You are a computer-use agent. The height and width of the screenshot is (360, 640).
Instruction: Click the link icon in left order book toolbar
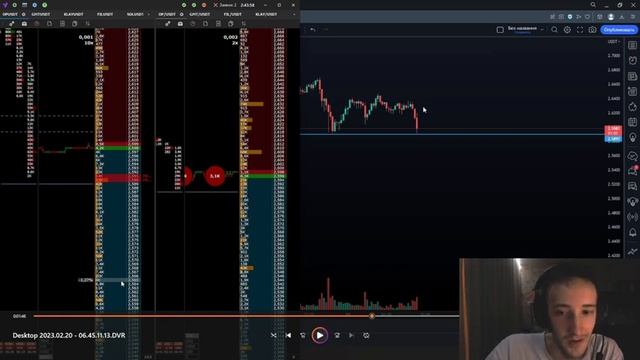click(11, 24)
